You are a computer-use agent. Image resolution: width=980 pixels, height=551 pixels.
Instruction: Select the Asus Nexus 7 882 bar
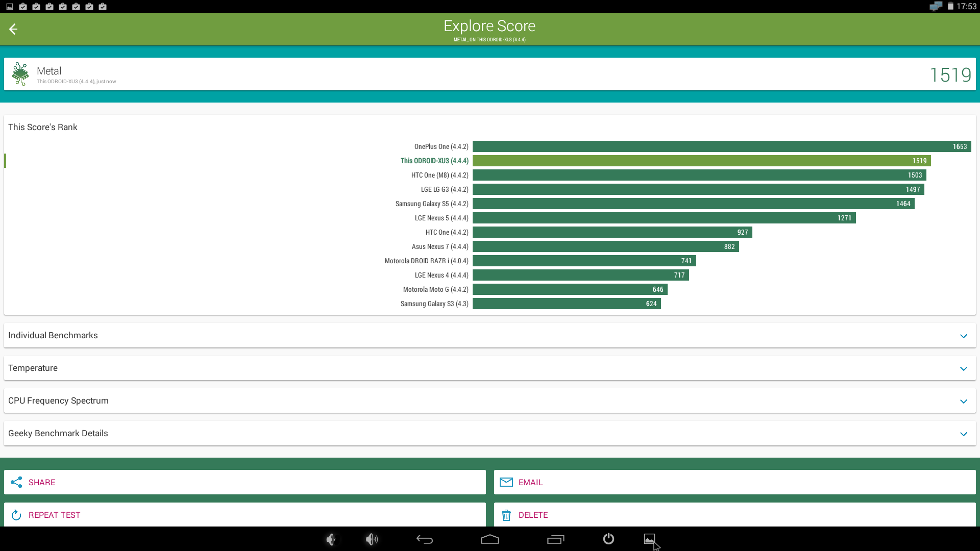606,246
